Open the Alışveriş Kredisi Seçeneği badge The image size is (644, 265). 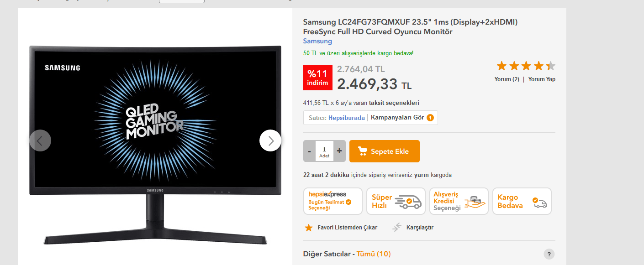[x=459, y=201]
